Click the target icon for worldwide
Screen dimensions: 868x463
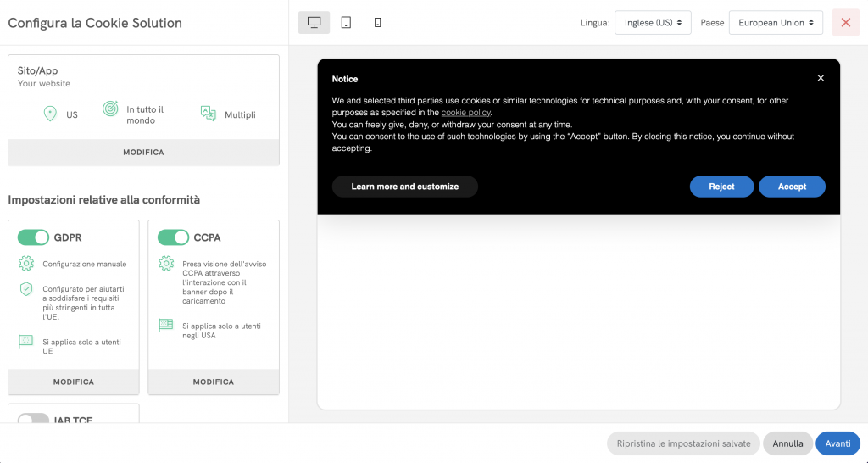[x=110, y=109]
